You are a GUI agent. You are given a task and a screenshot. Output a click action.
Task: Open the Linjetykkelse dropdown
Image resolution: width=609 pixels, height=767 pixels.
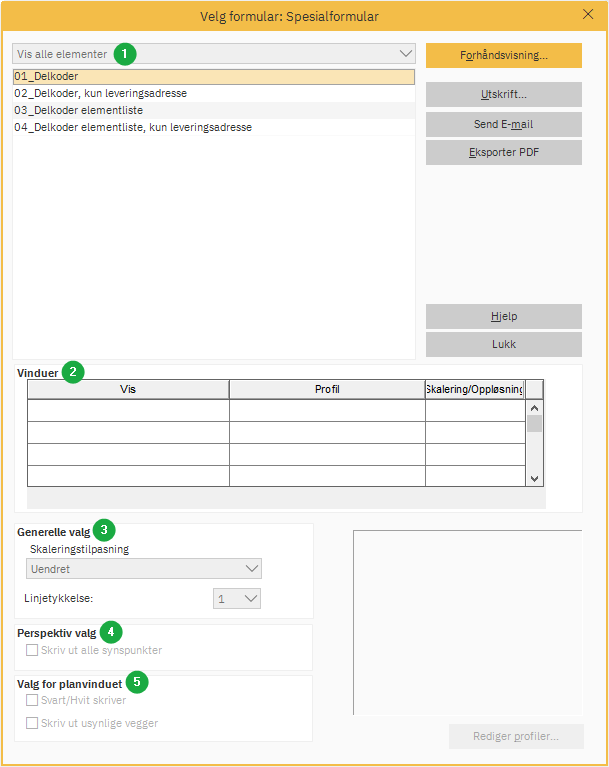237,599
